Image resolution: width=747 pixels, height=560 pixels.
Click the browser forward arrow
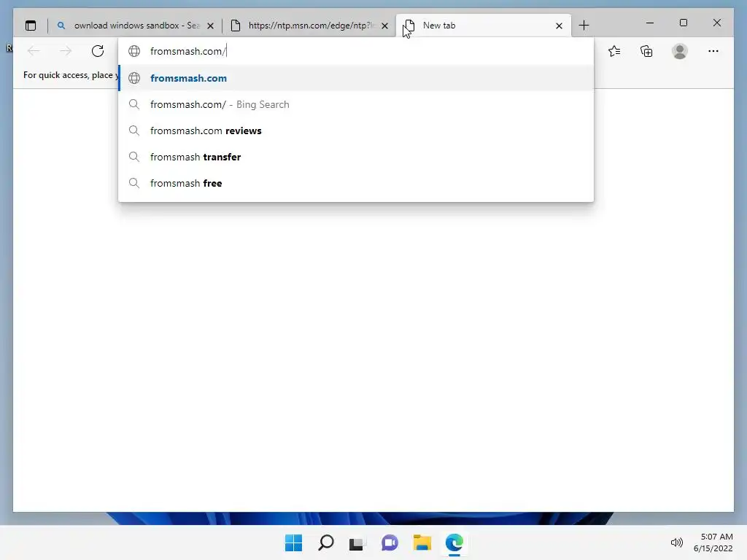point(66,51)
